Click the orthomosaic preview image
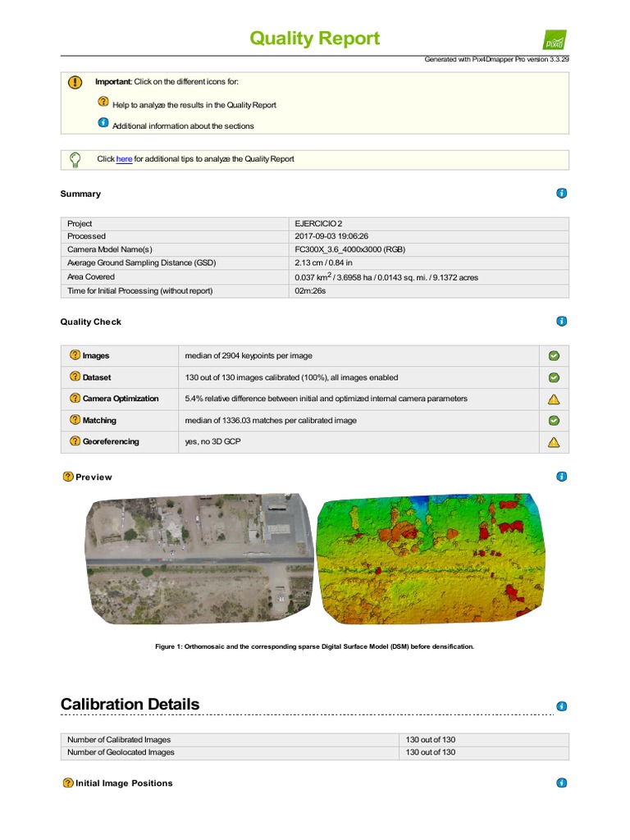Image resolution: width=630 pixels, height=840 pixels. (199, 559)
